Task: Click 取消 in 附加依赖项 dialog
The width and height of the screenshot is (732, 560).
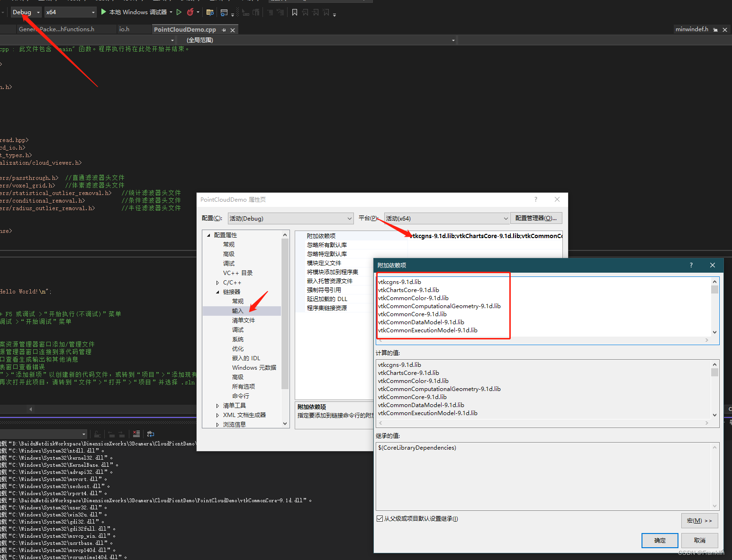Action: click(700, 540)
